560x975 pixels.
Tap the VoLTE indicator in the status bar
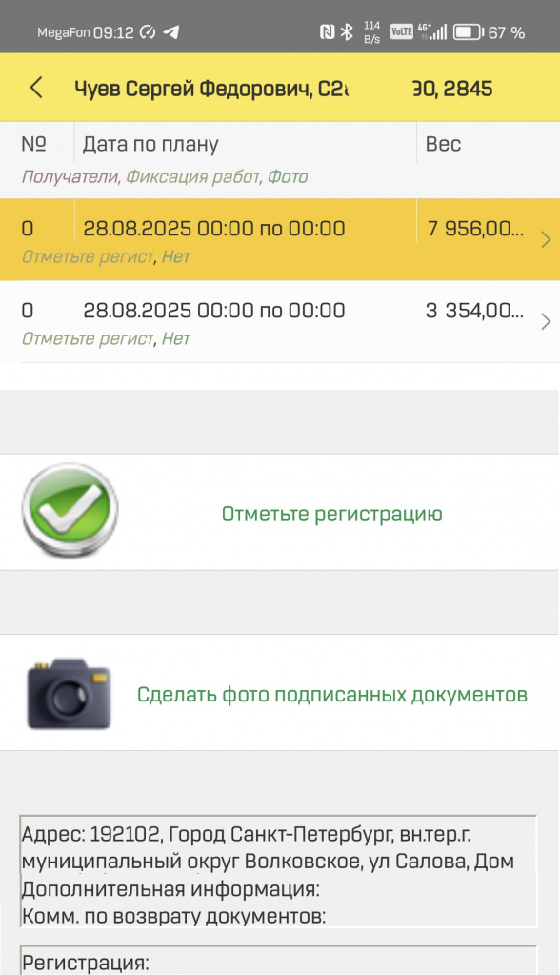(x=402, y=31)
